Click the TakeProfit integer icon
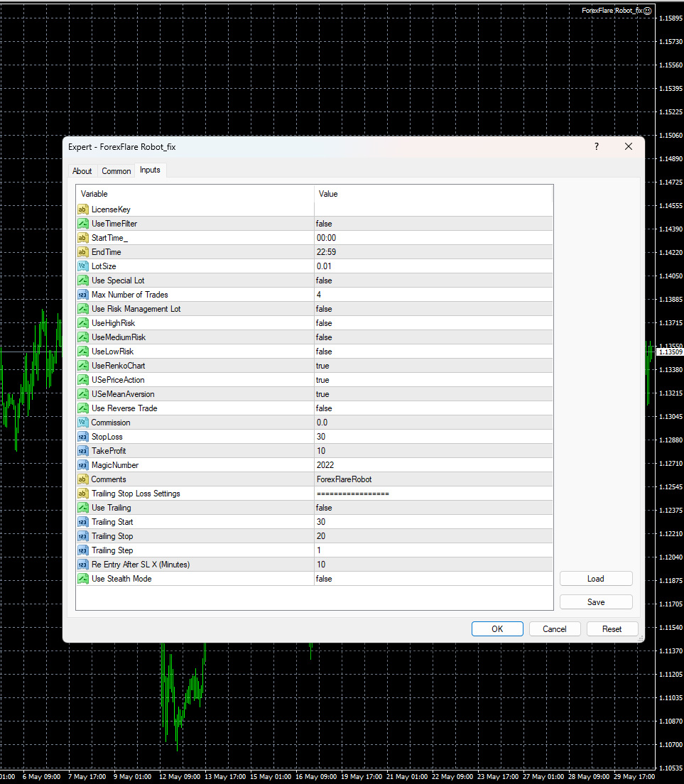 83,451
